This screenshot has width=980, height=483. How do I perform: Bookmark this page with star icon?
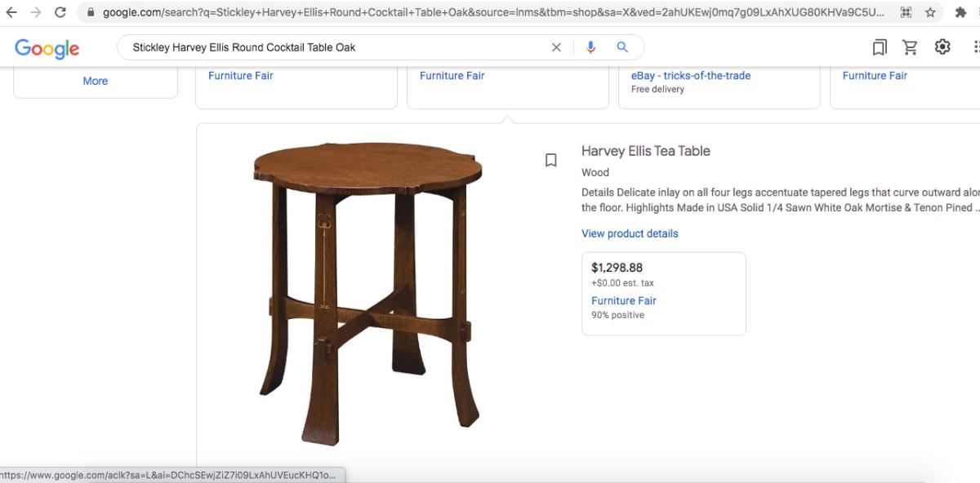click(930, 12)
